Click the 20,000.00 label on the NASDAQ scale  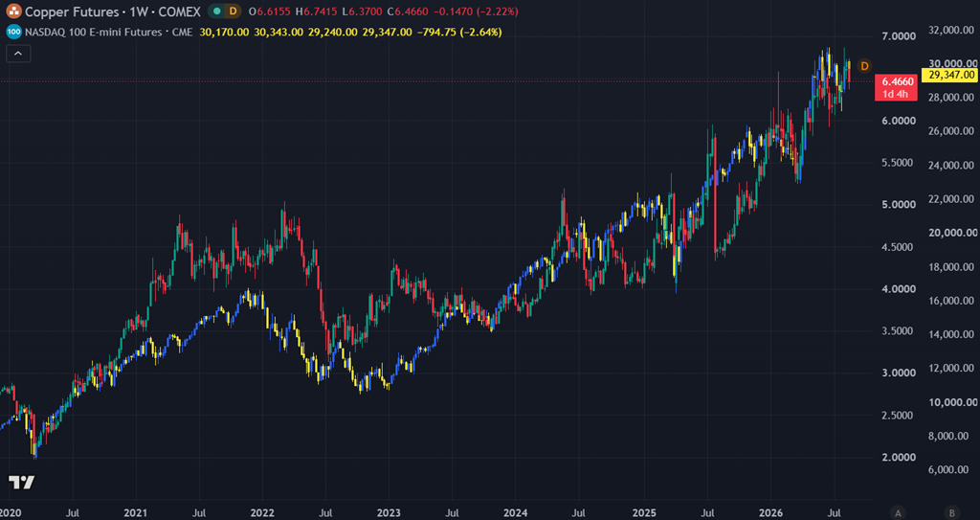pyautogui.click(x=952, y=233)
